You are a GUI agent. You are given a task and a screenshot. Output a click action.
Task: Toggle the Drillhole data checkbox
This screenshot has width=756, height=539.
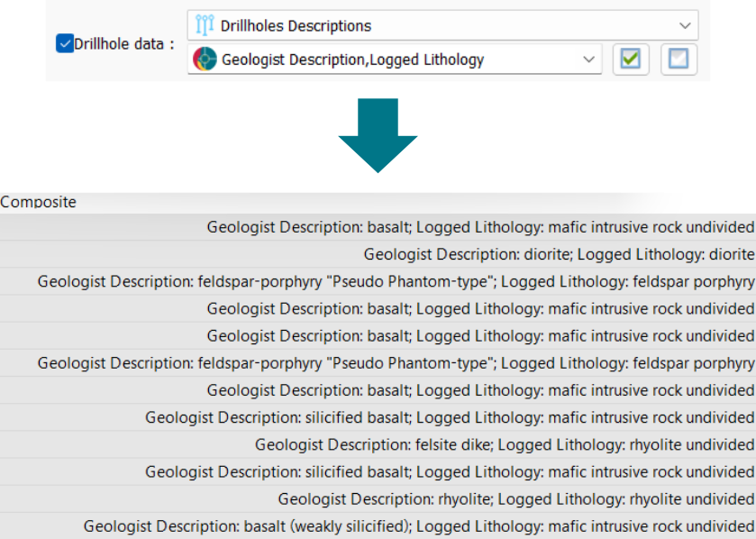coord(65,44)
